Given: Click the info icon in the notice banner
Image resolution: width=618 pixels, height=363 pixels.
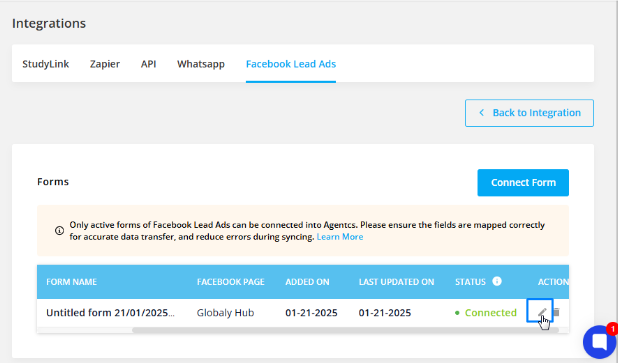Looking at the screenshot, I should point(60,231).
